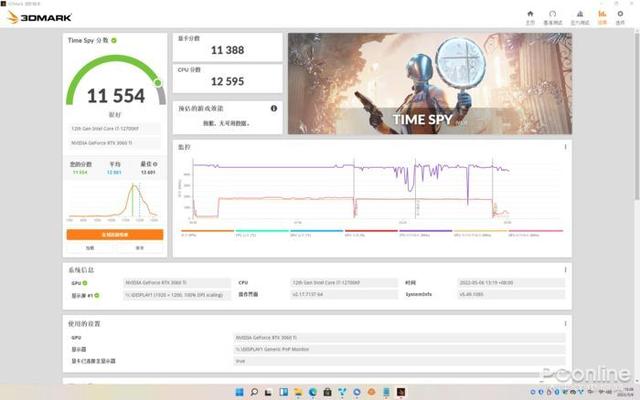
Task: Click the score distribution curve chart
Action: click(113, 201)
